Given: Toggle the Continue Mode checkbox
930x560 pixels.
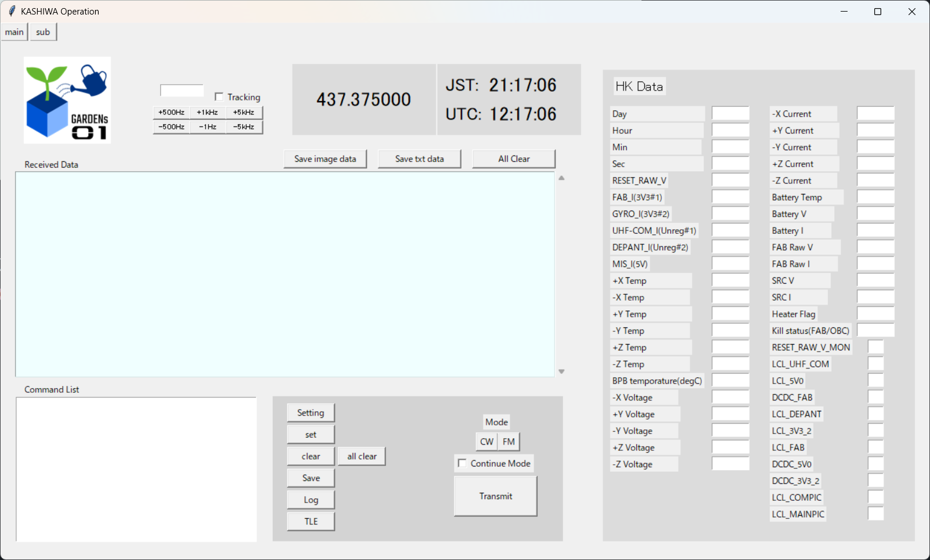Looking at the screenshot, I should [x=462, y=463].
